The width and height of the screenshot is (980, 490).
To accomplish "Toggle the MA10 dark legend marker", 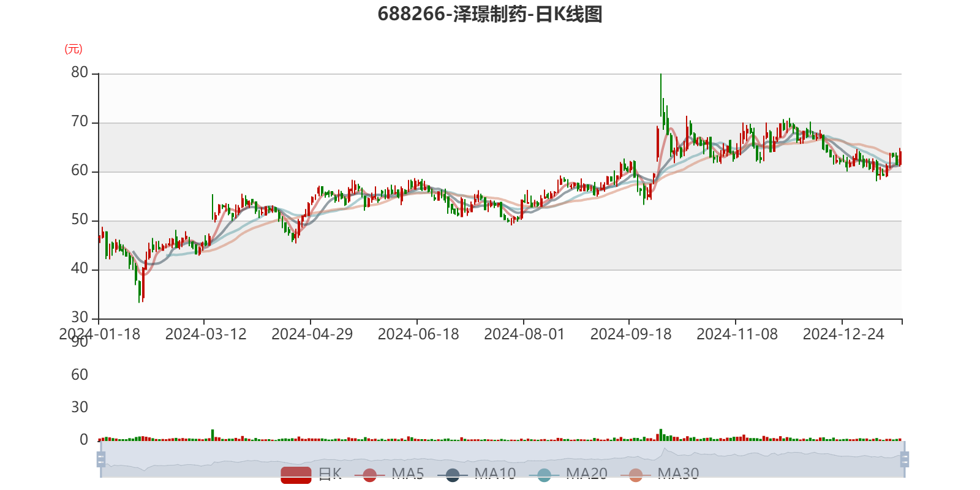I will click(453, 475).
